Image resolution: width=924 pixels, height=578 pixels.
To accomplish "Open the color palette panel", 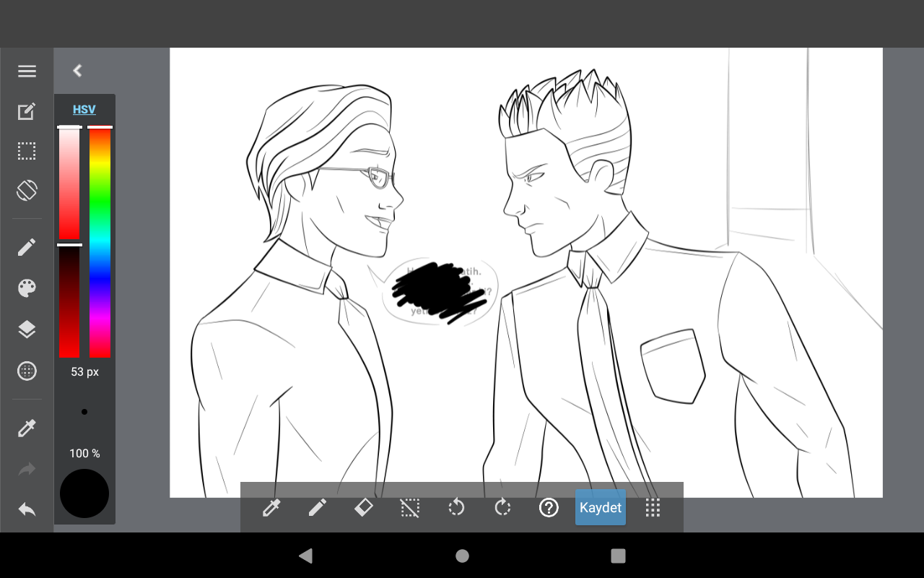I will click(27, 288).
